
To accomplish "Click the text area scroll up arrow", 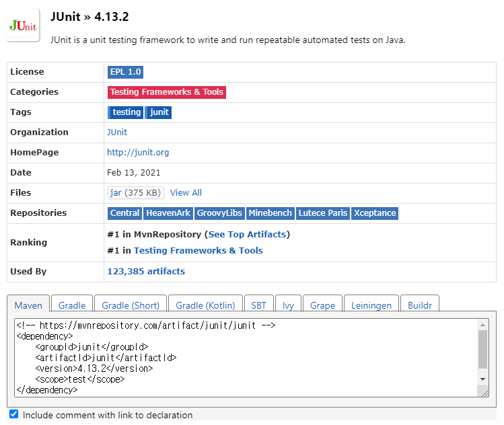I will click(482, 325).
